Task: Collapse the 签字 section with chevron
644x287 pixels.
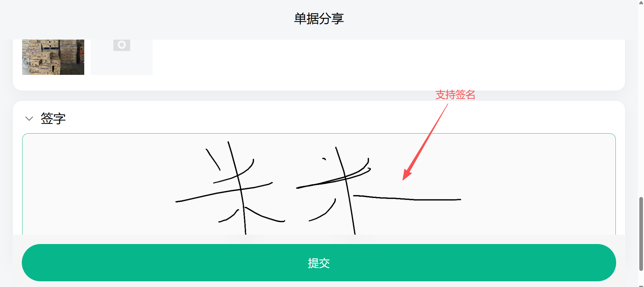Action: tap(29, 118)
